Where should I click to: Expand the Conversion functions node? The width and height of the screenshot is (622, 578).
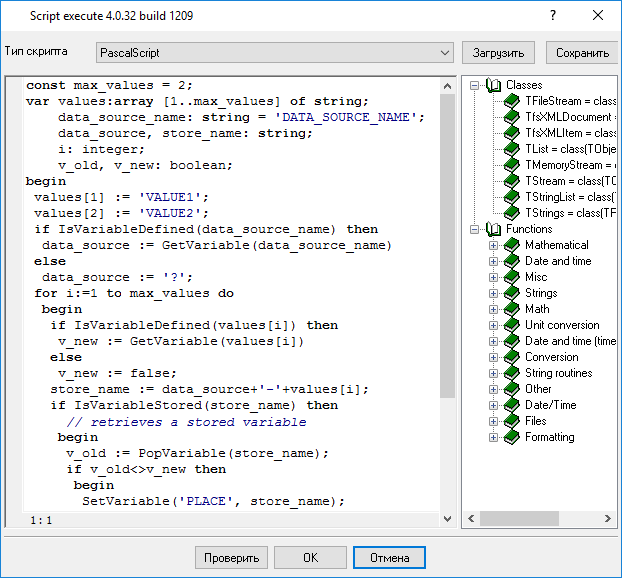tap(493, 357)
